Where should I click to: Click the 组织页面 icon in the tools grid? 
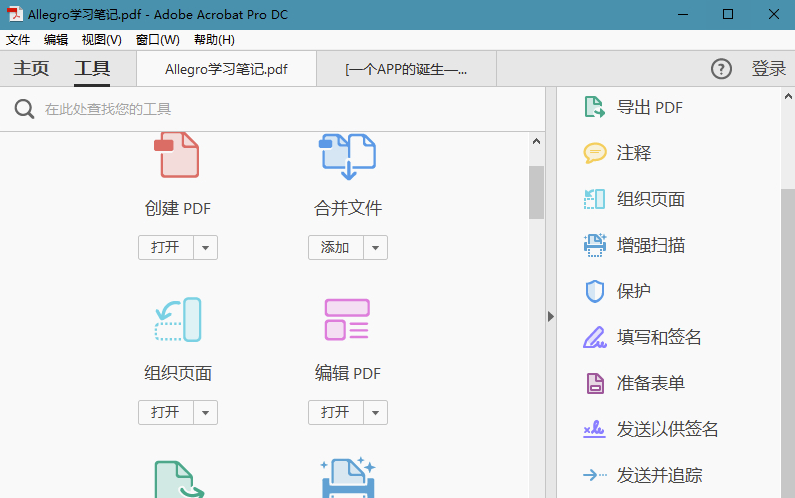178,319
